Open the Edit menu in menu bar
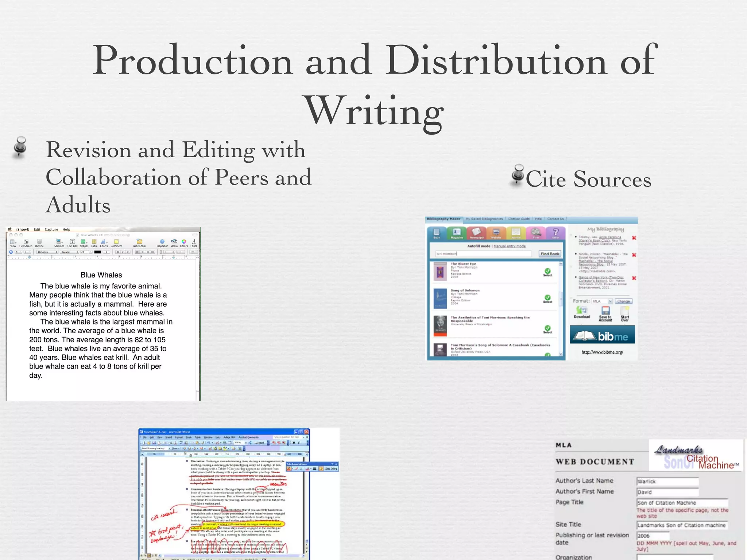The height and width of the screenshot is (560, 747). tap(37, 229)
